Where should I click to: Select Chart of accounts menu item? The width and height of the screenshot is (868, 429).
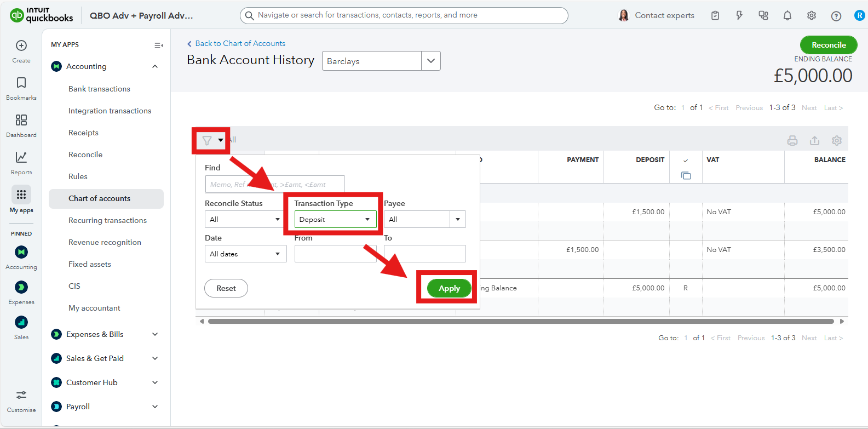click(99, 198)
